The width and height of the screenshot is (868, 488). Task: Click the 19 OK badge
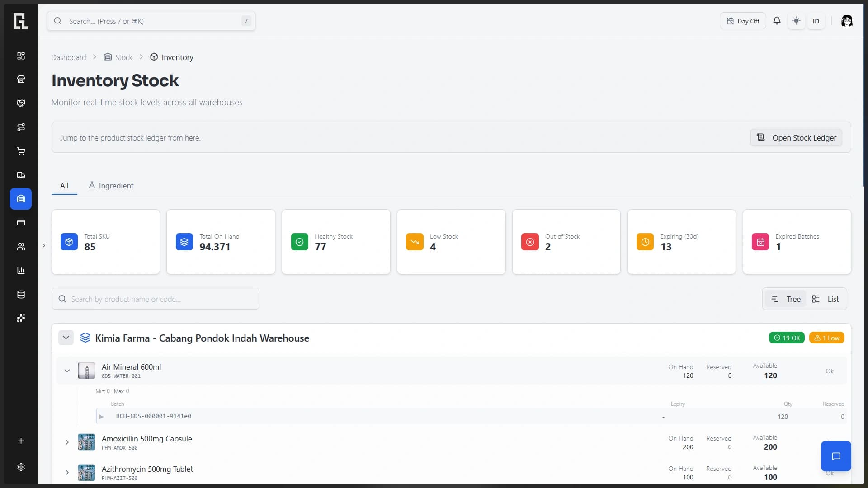(787, 338)
